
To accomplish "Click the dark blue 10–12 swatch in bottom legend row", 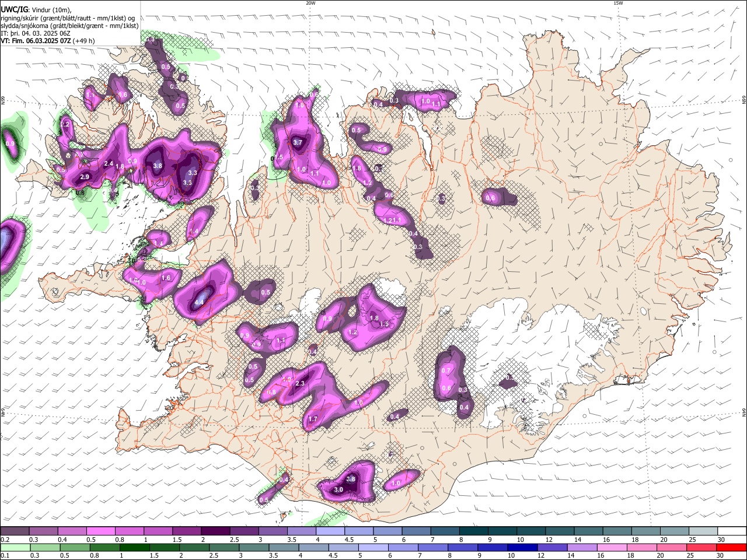I will [x=521, y=547].
